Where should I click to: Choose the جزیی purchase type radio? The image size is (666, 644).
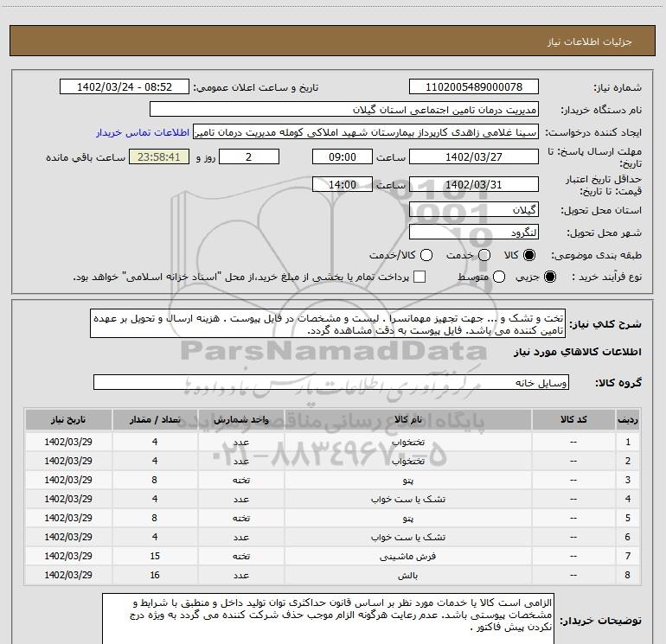coord(549,277)
